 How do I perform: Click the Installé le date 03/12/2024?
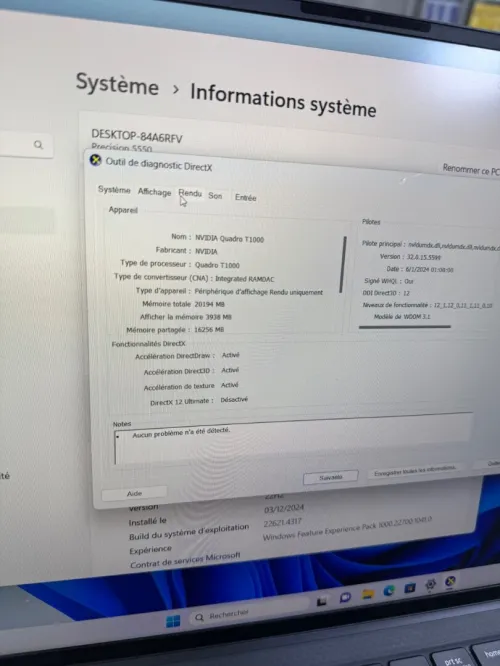tap(284, 508)
